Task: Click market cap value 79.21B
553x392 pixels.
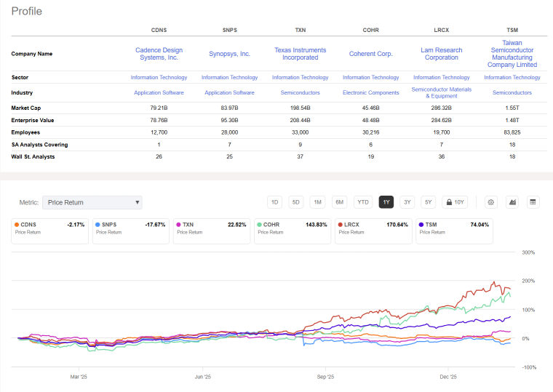Action: coord(159,108)
